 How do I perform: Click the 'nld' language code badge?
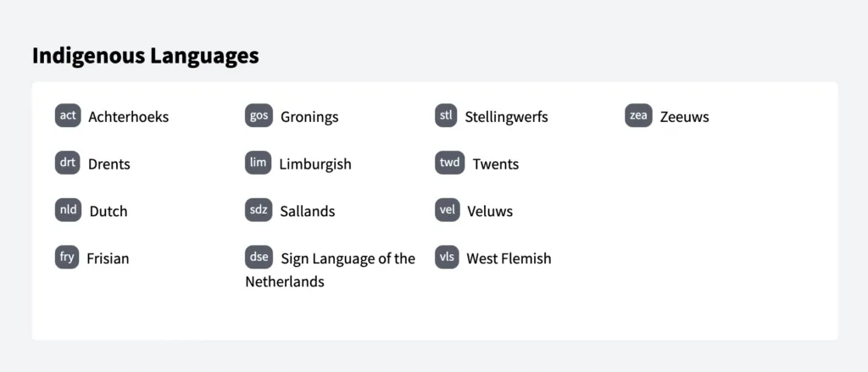tap(68, 210)
